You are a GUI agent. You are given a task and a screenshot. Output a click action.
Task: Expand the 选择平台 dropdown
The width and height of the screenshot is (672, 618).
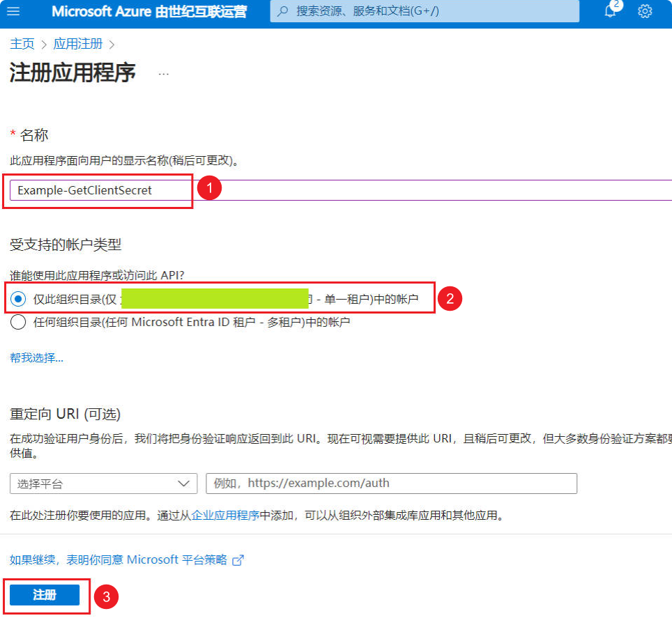(103, 484)
